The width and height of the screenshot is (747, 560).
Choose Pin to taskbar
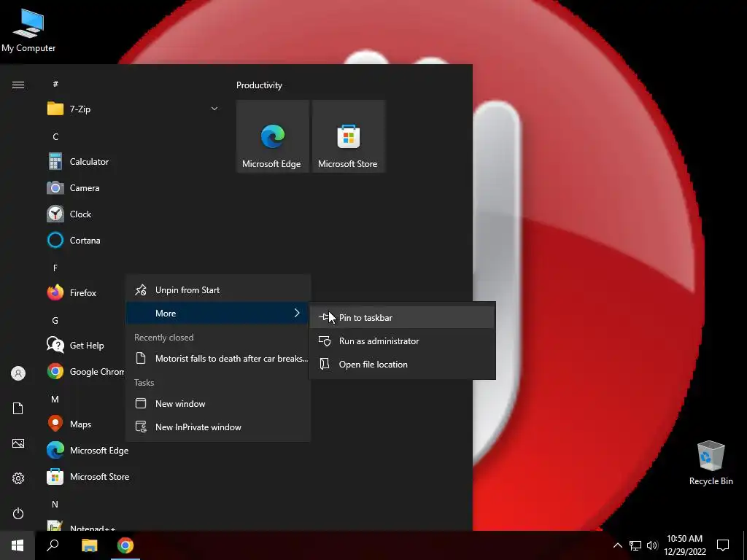403,318
